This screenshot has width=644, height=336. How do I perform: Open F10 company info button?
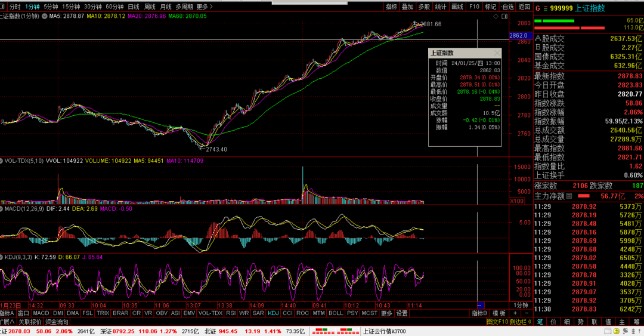(474, 7)
